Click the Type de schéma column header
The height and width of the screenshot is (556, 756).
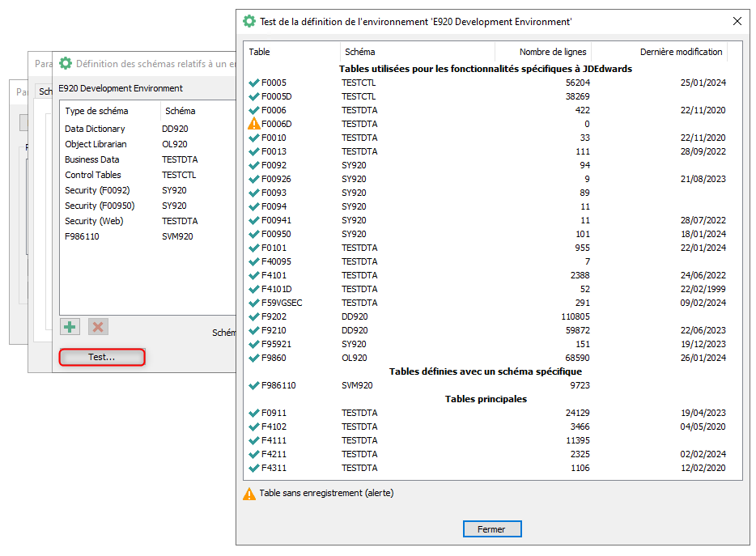[x=110, y=111]
